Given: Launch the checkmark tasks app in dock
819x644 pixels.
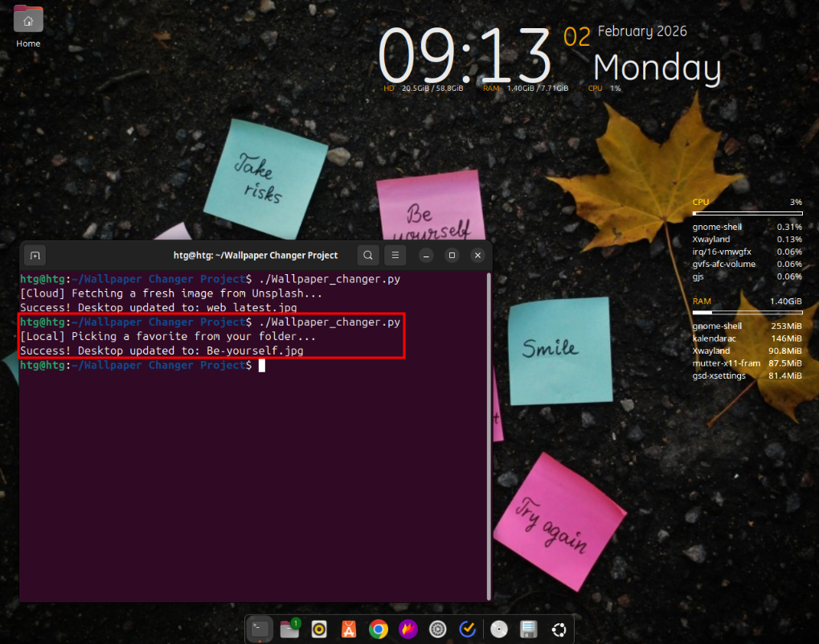Looking at the screenshot, I should coord(467,630).
